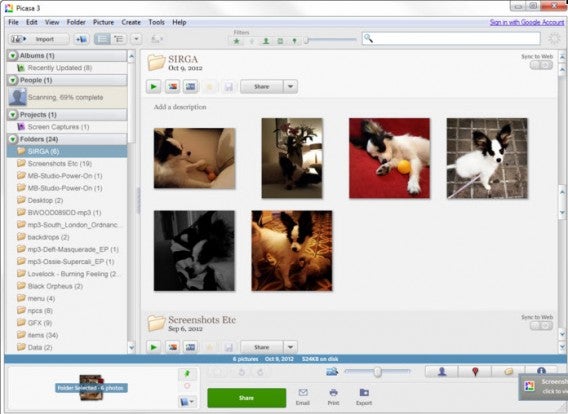This screenshot has height=414, width=568.
Task: Collapse the Albums section
Action: coord(13,55)
